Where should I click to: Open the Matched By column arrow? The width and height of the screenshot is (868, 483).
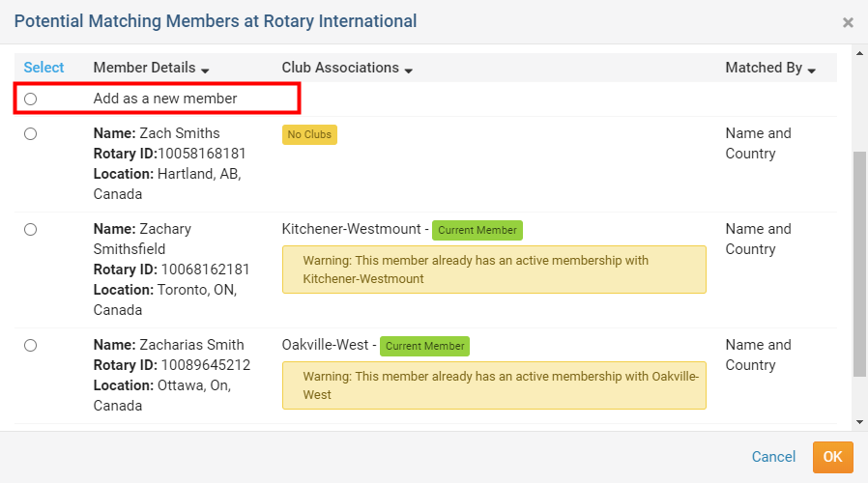(811, 70)
